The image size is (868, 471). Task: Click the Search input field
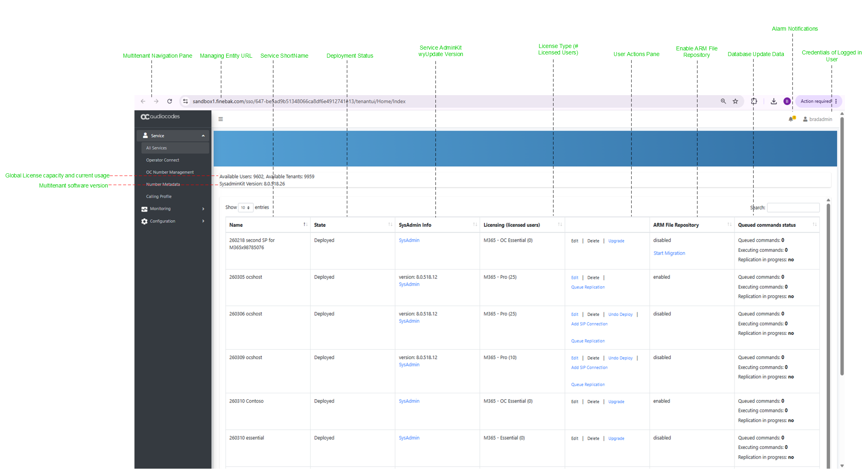[793, 208]
